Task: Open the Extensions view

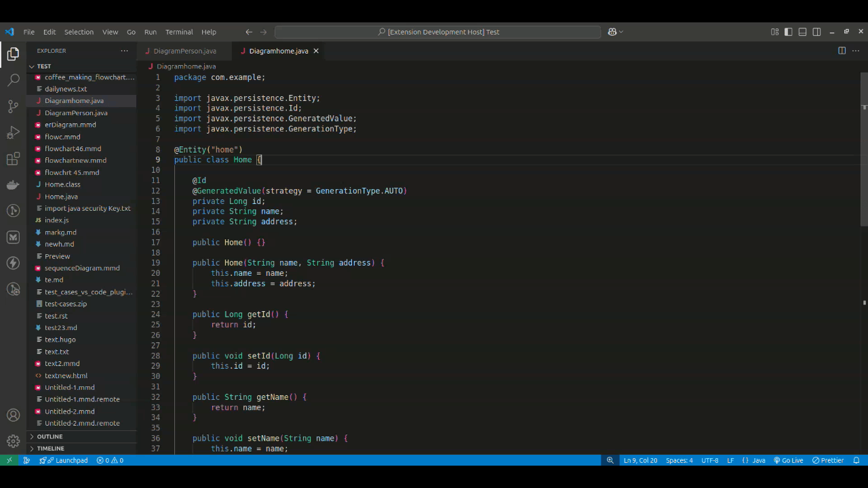Action: coord(13,159)
